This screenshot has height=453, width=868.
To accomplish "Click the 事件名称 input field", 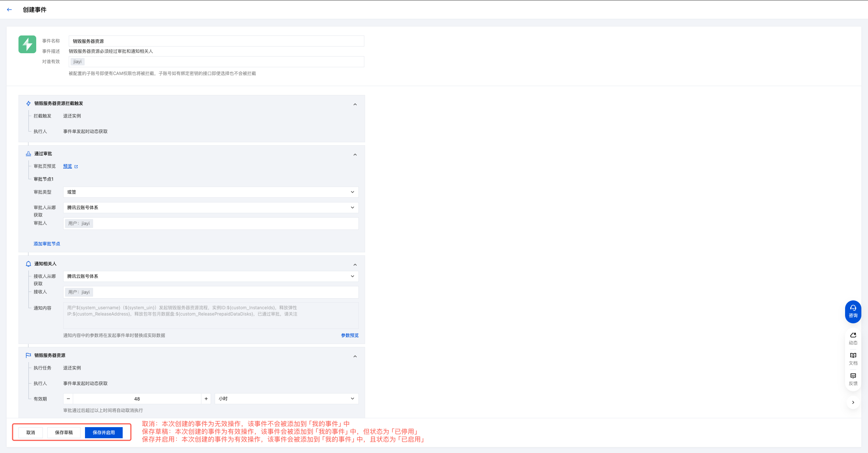I will point(216,41).
